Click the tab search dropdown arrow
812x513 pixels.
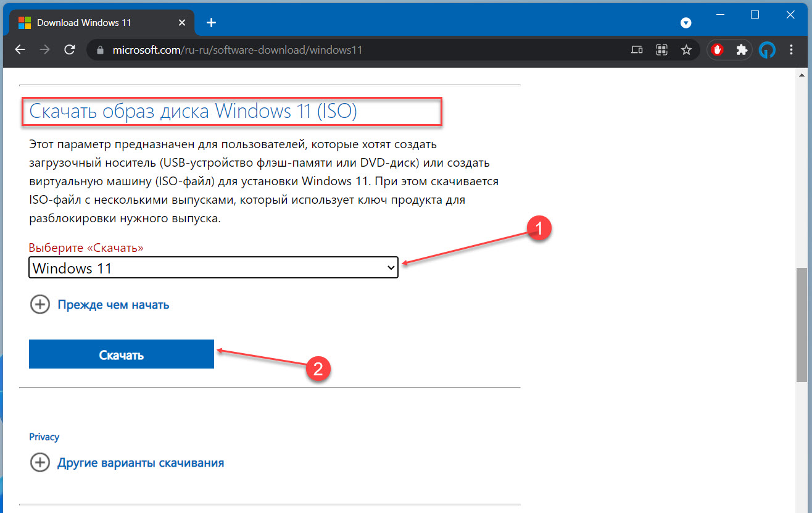(x=686, y=23)
